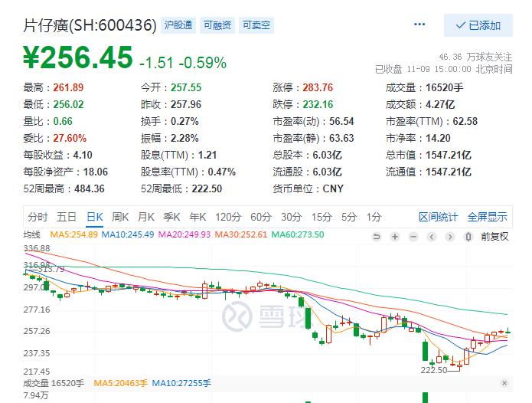Click the volume MA5:20463手 label
The height and width of the screenshot is (403, 532).
pos(120,383)
